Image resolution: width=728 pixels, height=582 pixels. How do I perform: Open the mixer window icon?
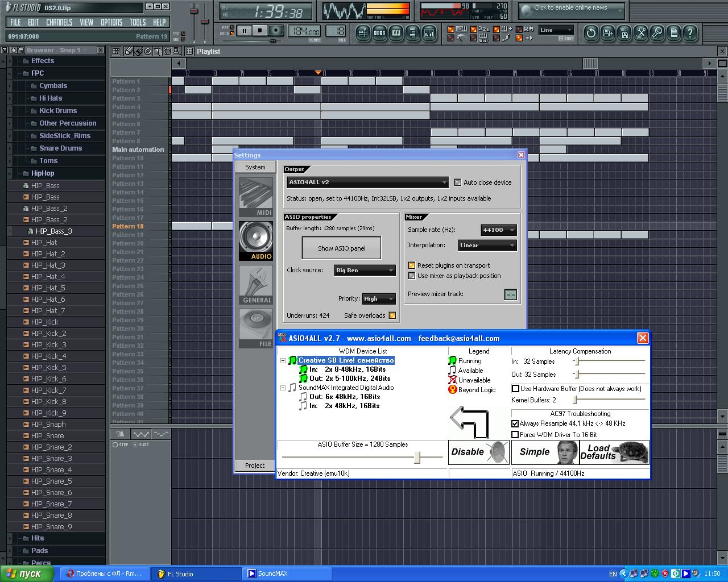pos(429,33)
